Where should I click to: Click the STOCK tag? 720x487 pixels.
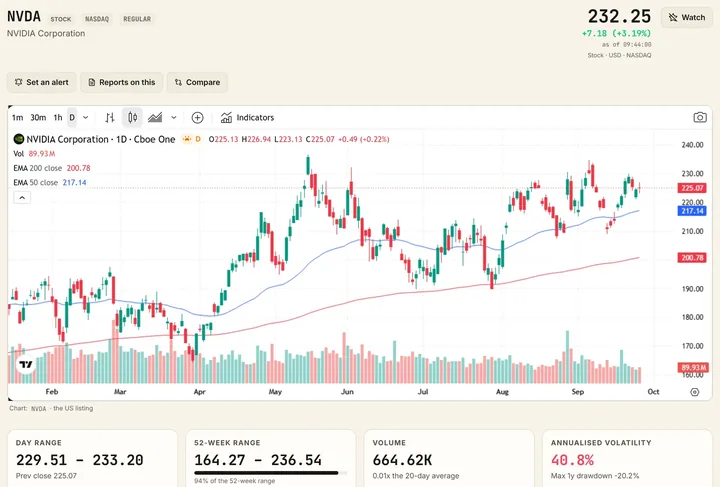(61, 19)
